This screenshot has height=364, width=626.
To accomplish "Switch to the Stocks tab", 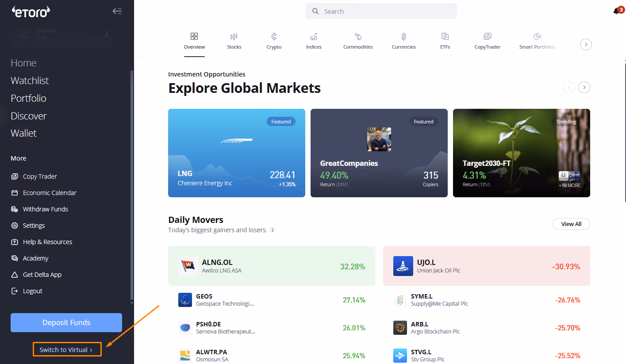I will click(x=234, y=41).
